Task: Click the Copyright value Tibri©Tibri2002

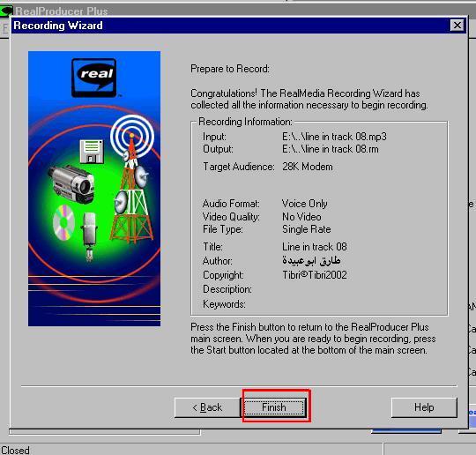Action: point(314,275)
